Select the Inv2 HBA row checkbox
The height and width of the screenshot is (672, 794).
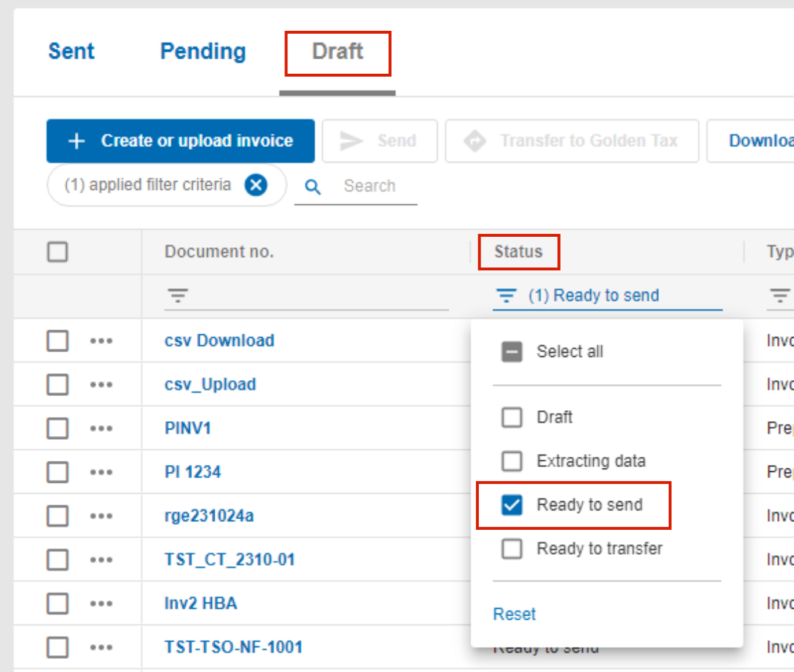[x=57, y=604]
